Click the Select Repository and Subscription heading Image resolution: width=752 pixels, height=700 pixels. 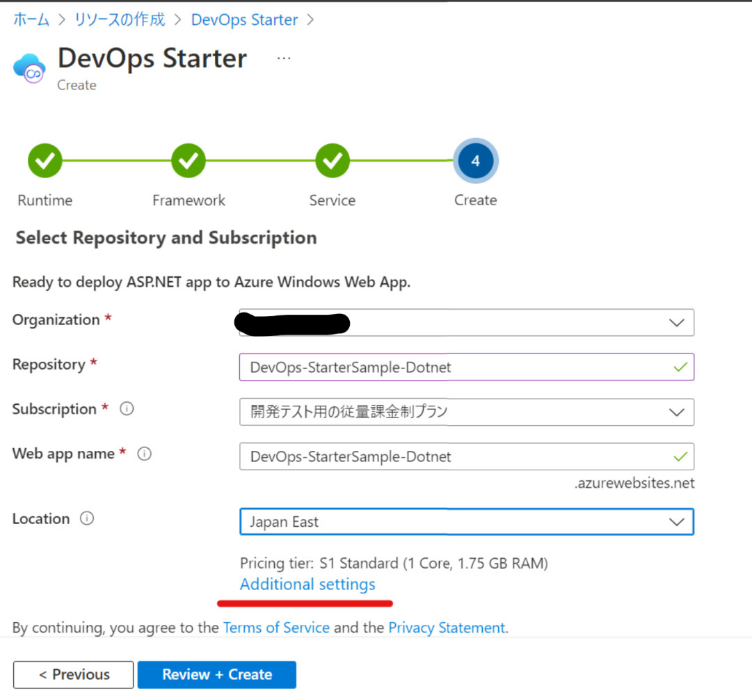pos(166,238)
